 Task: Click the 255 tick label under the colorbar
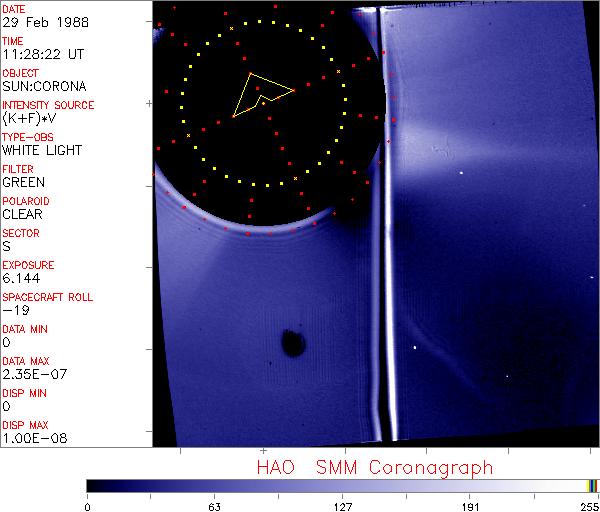tap(588, 505)
